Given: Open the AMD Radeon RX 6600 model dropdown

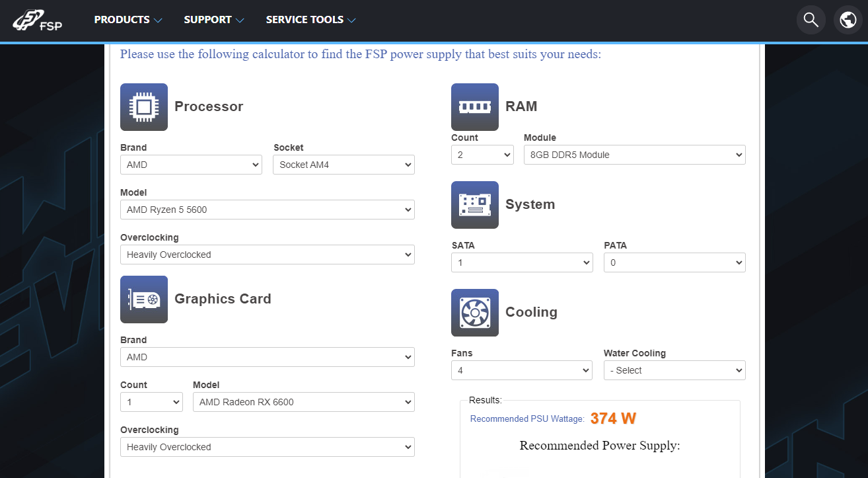Looking at the screenshot, I should coord(303,402).
